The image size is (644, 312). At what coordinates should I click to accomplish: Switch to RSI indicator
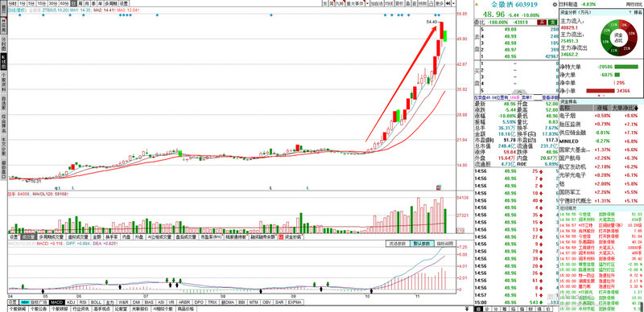coord(83,302)
